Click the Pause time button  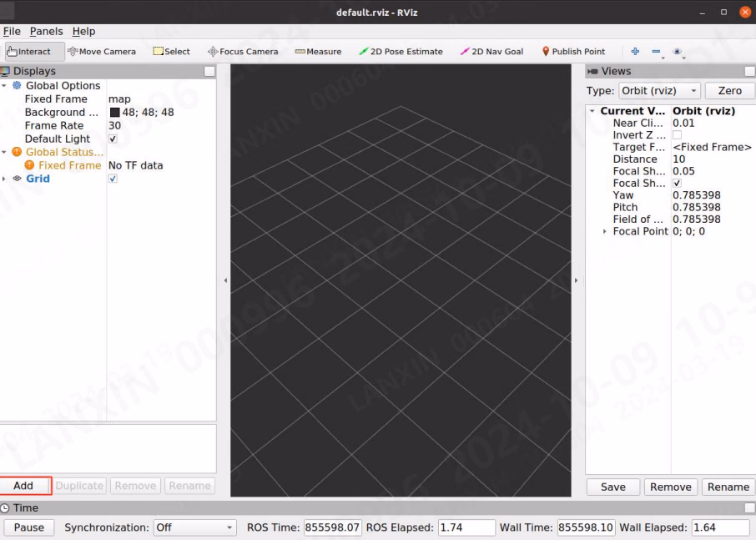(x=29, y=527)
